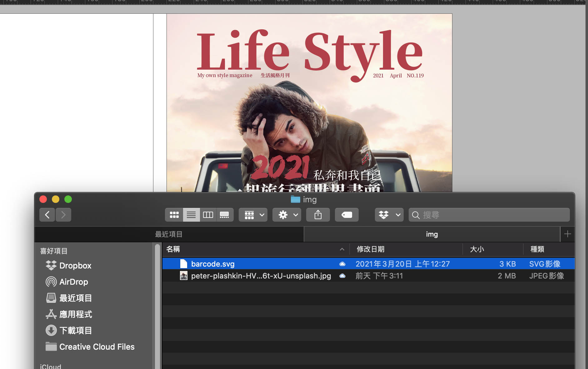
Task: Open the gear action menu
Action: 287,215
